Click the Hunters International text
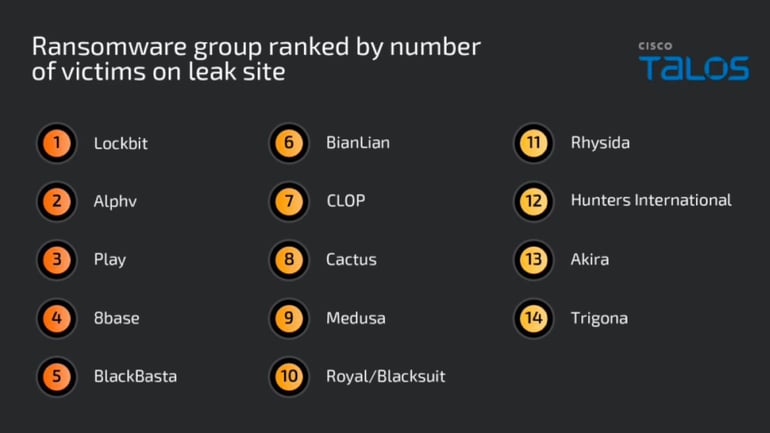 point(651,201)
